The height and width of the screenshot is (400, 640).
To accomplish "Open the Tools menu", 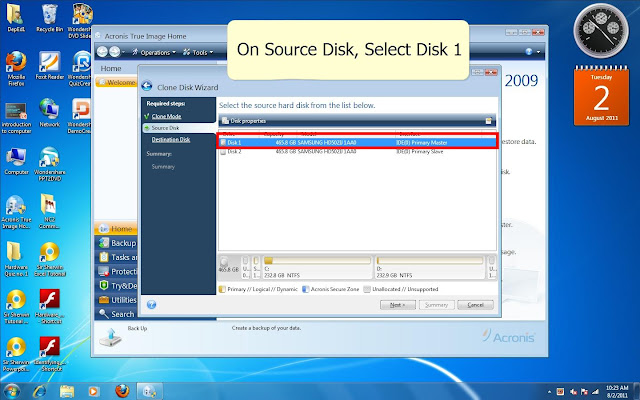I will (x=198, y=52).
